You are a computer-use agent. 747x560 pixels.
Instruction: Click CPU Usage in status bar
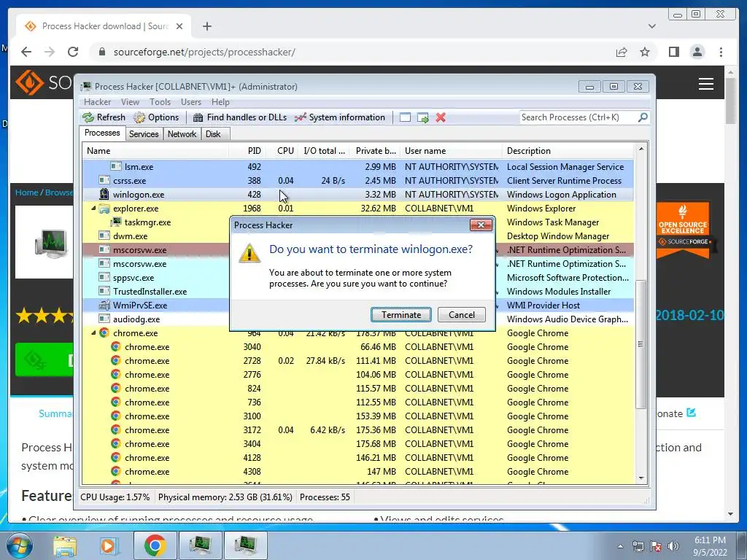tap(115, 497)
